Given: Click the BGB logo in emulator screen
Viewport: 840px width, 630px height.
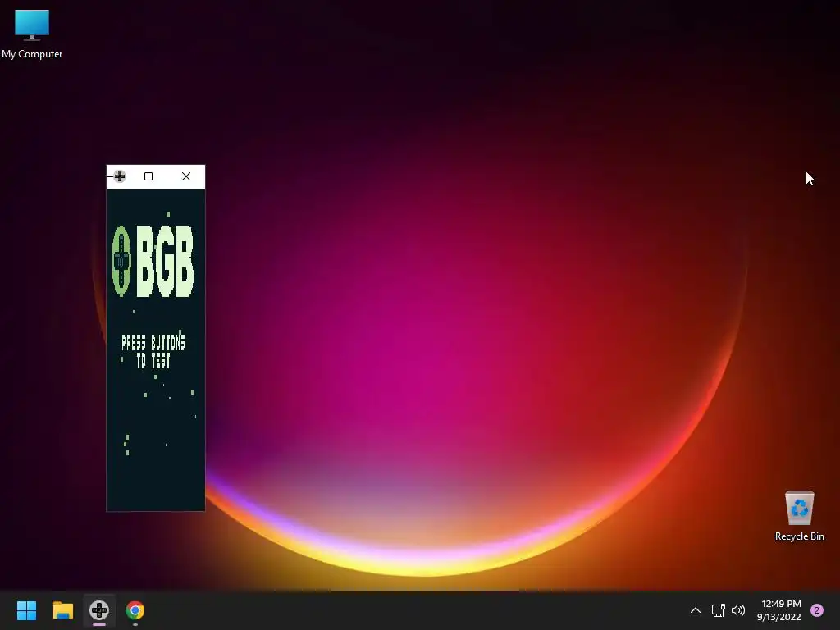Looking at the screenshot, I should [153, 262].
